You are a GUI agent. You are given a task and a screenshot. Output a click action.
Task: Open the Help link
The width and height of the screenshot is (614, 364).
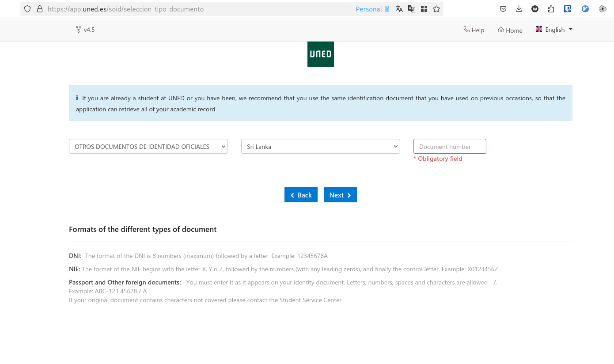pos(474,30)
